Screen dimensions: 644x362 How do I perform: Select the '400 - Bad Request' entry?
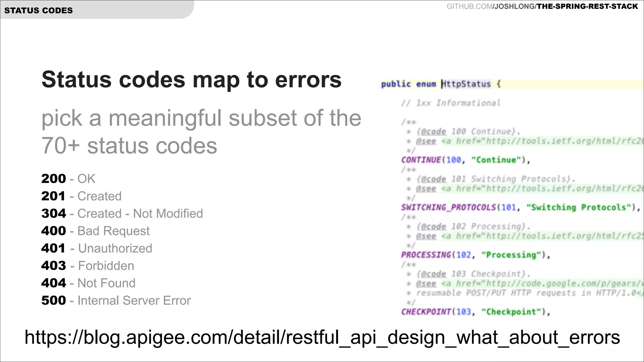[95, 231]
